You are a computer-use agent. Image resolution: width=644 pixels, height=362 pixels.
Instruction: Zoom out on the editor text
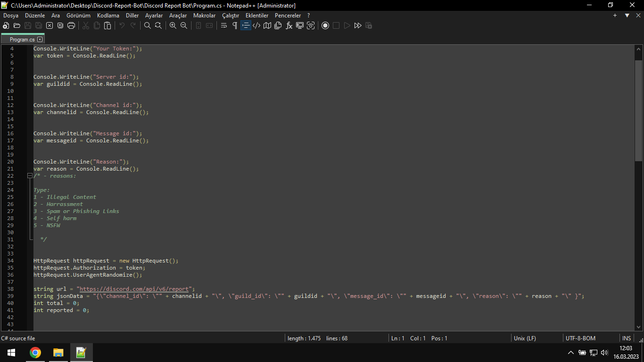(184, 25)
